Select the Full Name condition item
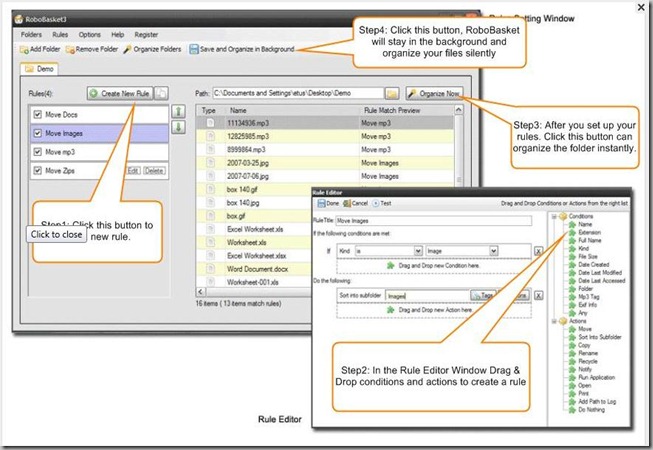 pos(590,240)
